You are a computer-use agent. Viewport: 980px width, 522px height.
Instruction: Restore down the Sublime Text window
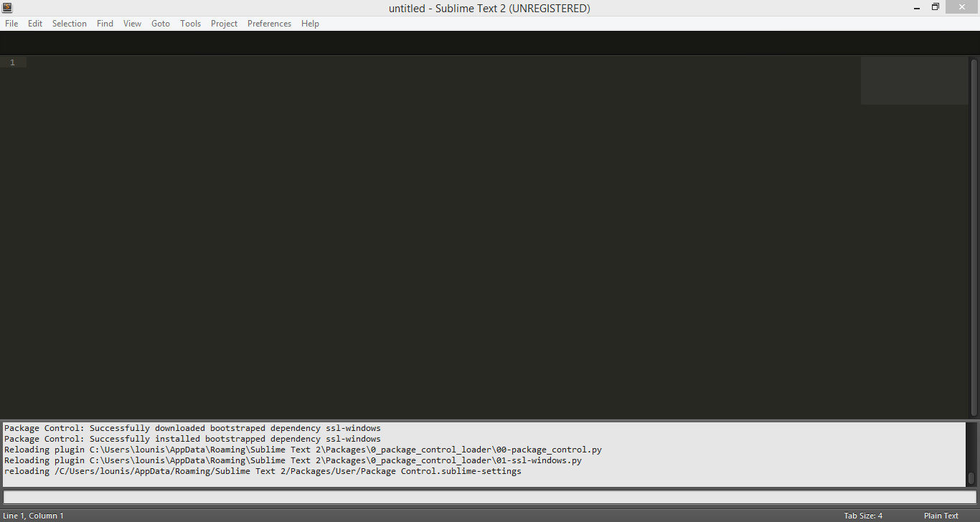tap(935, 7)
